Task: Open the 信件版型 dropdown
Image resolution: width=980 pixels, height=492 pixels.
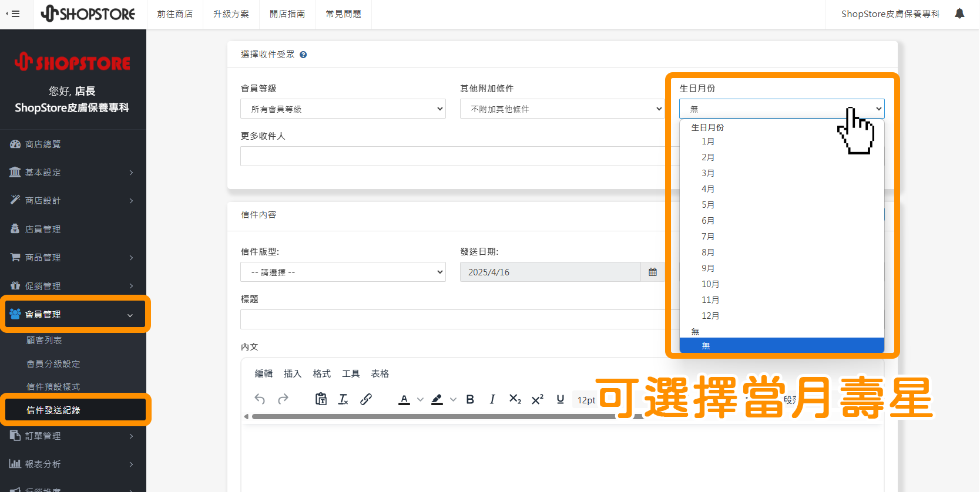Action: [343, 272]
